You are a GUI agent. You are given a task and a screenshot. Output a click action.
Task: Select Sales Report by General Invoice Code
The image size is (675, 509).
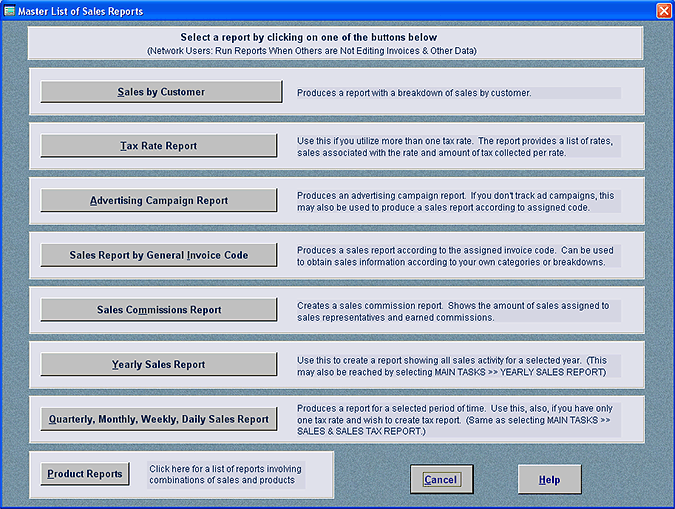pyautogui.click(x=158, y=255)
